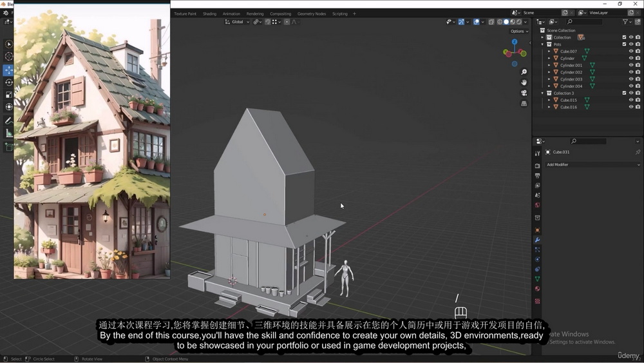644x363 pixels.
Task: Open the Add Modifier dropdown
Action: tap(592, 165)
